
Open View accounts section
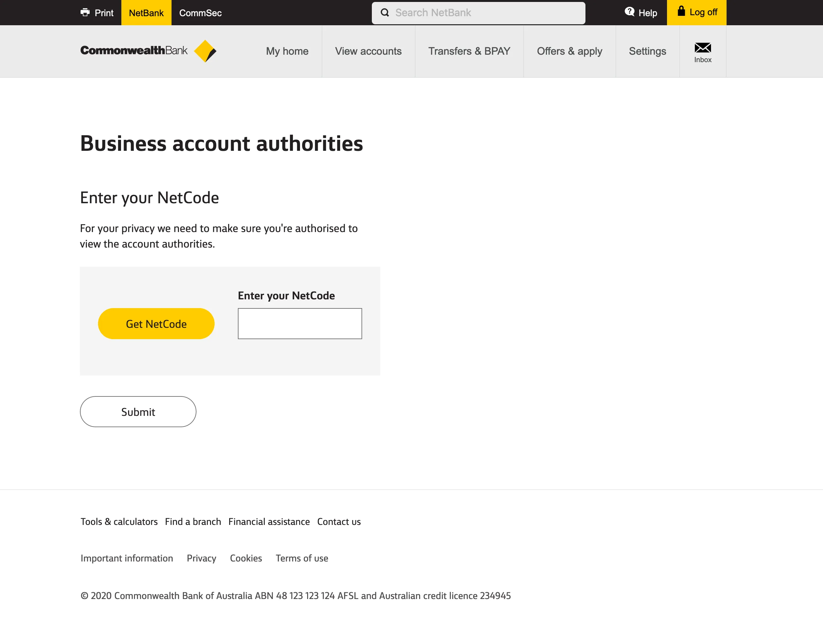pyautogui.click(x=368, y=51)
